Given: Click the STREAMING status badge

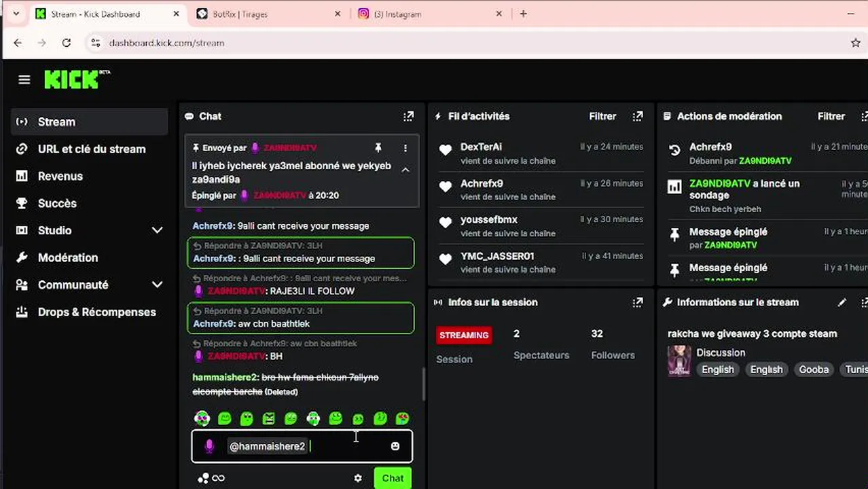Looking at the screenshot, I should 464,335.
